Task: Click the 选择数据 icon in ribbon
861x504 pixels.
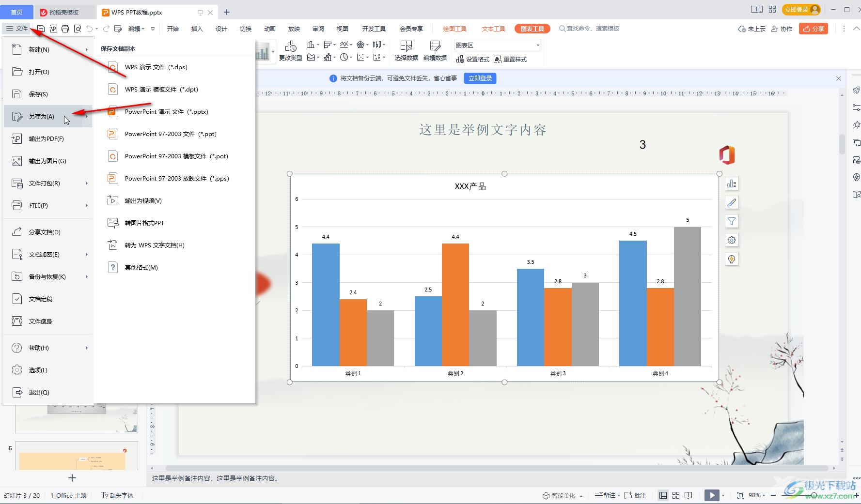Action: point(406,46)
